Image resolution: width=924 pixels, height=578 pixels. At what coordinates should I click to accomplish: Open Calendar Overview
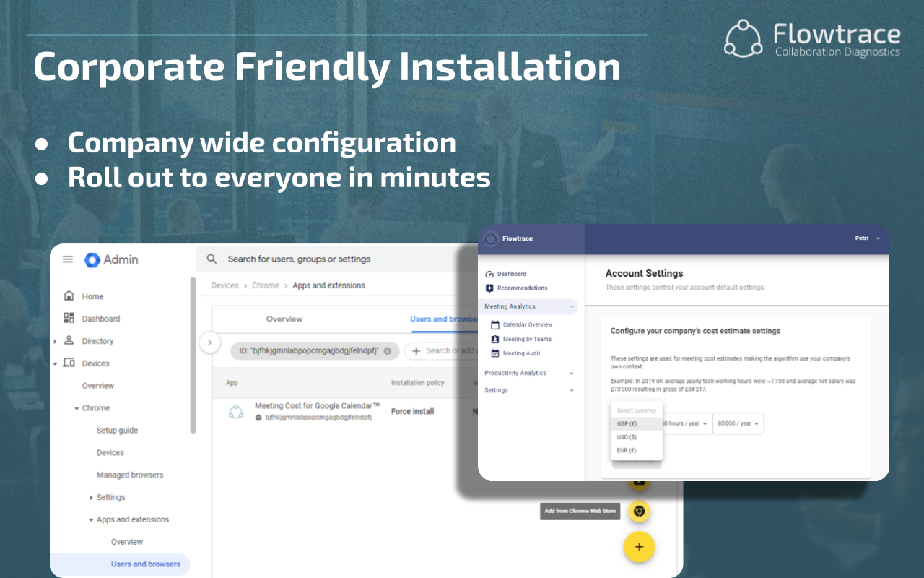(x=528, y=325)
